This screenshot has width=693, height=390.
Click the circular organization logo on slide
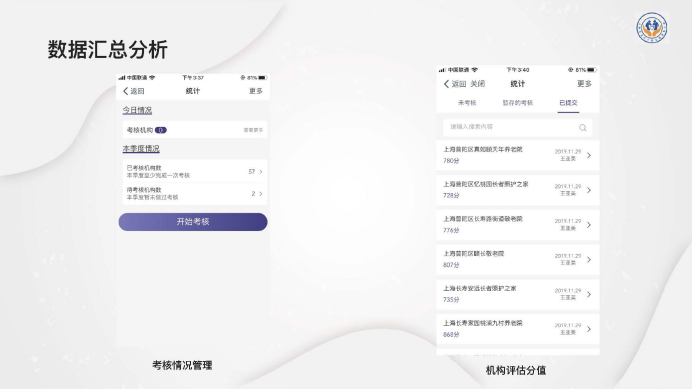coord(652,28)
